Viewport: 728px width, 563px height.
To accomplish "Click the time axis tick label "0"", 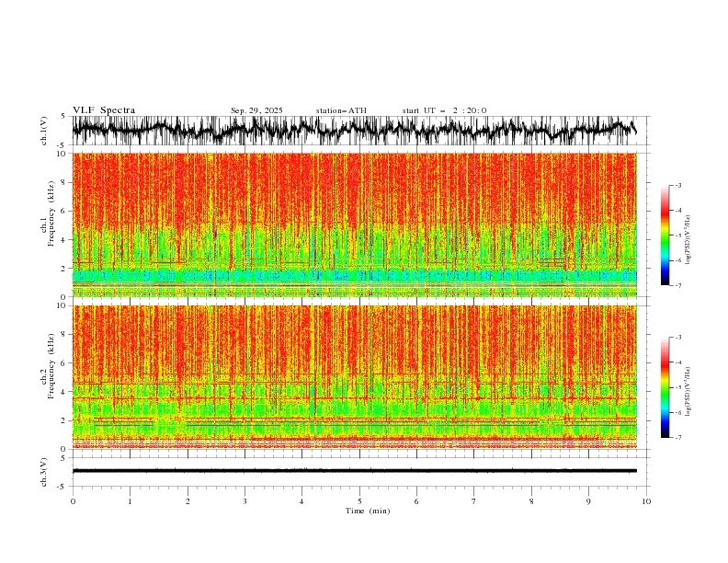I will tap(73, 501).
